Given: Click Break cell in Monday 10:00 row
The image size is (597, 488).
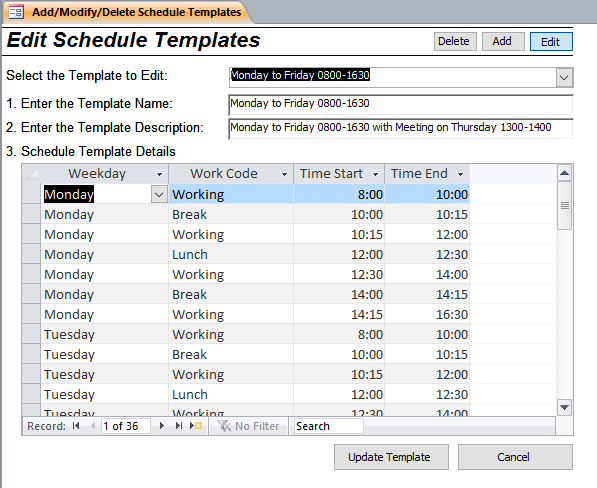Looking at the screenshot, I should (231, 215).
